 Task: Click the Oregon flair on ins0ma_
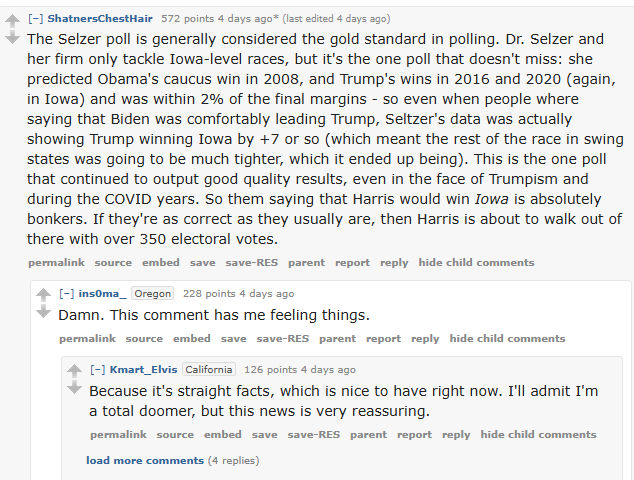[153, 294]
